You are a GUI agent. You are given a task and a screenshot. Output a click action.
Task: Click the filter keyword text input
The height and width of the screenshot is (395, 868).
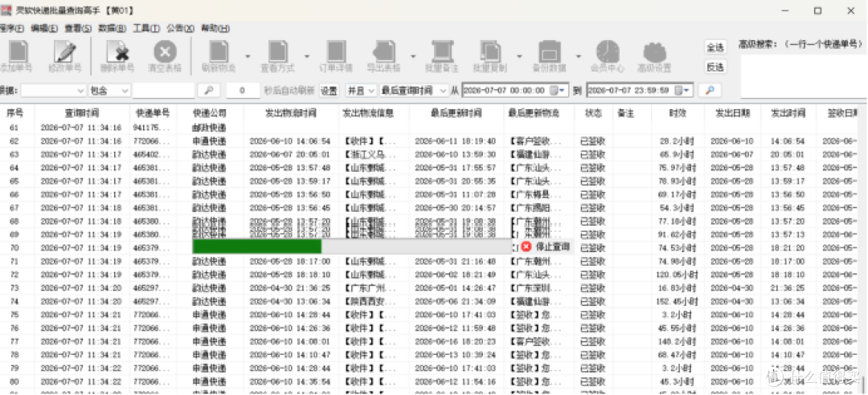tap(164, 90)
